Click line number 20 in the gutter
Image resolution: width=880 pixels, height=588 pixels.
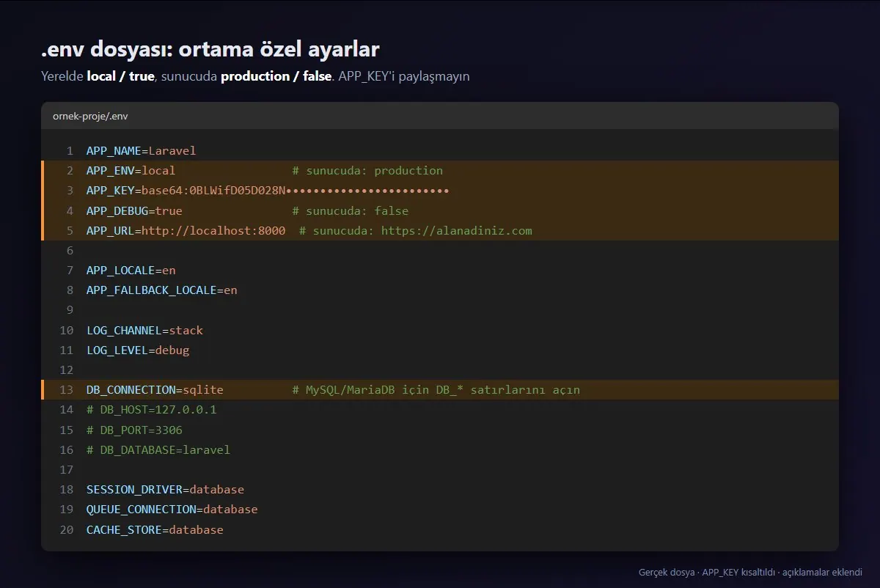[x=67, y=529]
